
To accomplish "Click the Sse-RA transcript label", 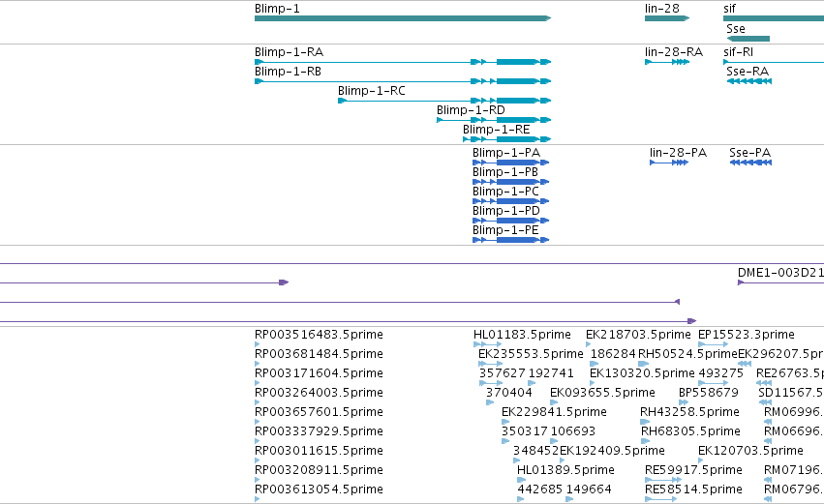I will click(x=748, y=72).
